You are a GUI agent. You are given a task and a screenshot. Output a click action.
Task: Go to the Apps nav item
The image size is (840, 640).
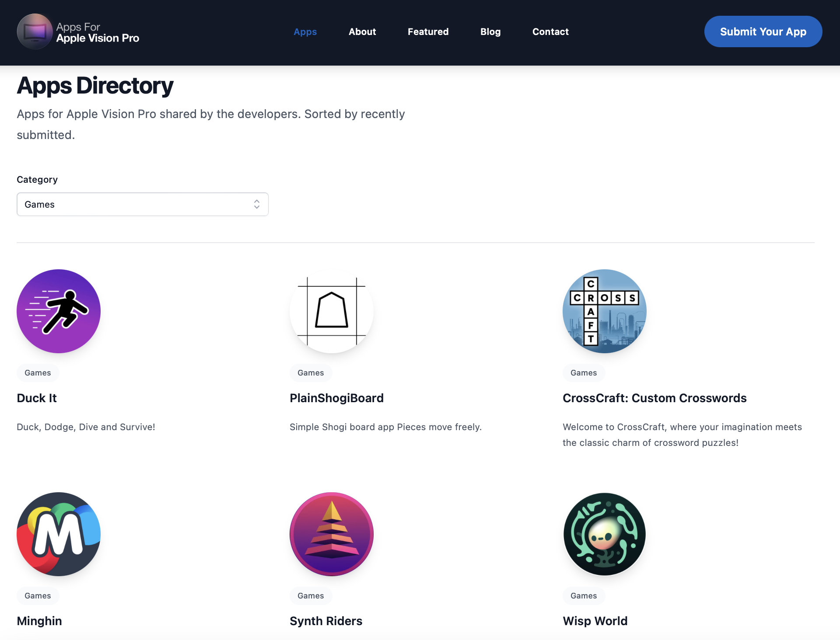point(305,31)
